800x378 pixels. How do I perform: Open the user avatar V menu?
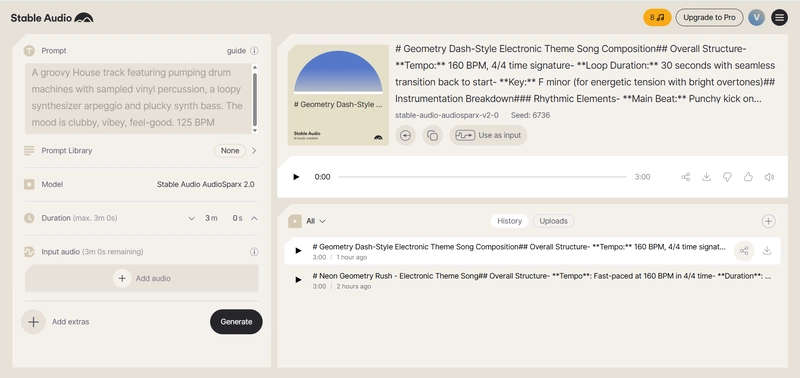(756, 17)
